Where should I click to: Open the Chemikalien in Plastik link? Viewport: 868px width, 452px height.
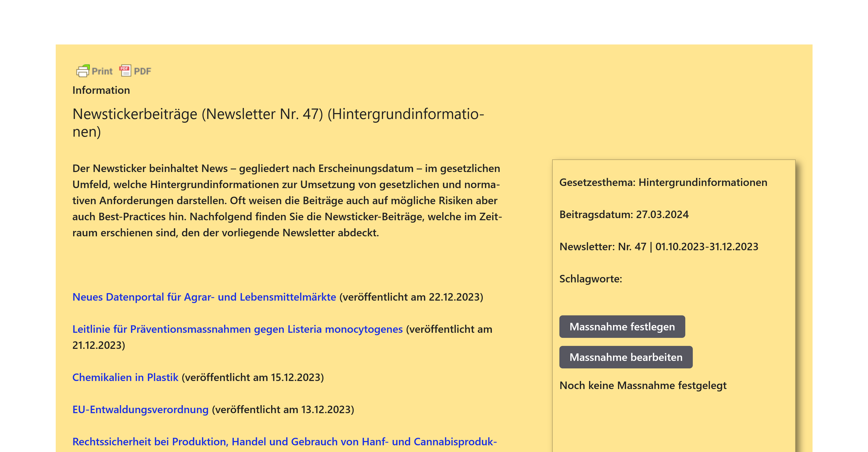125,377
